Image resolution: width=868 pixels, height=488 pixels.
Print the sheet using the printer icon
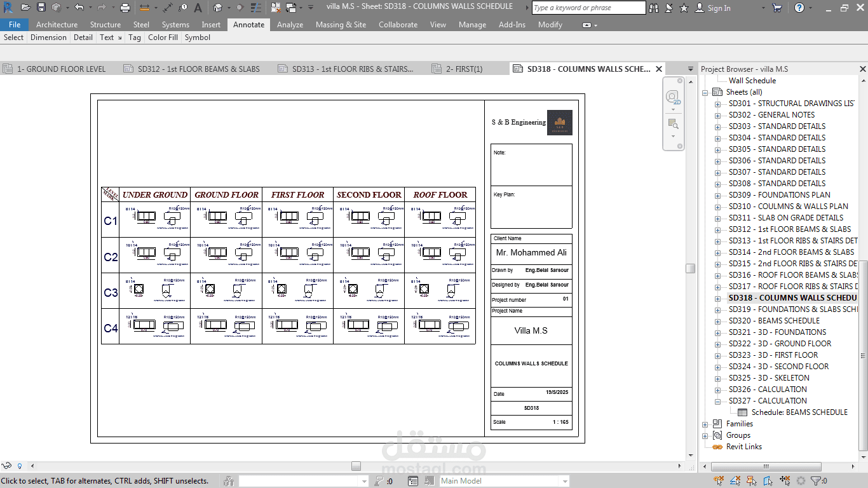point(125,8)
